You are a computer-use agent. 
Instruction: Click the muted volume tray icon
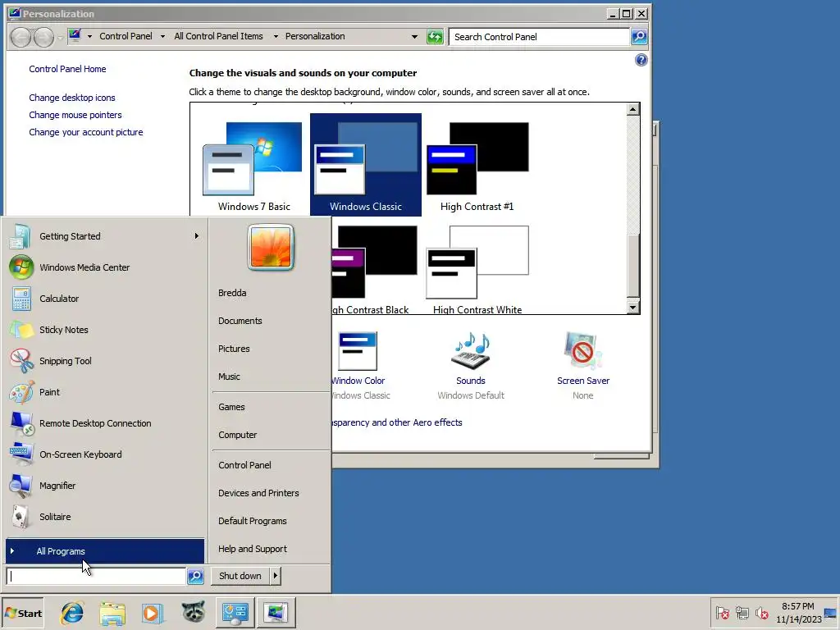click(762, 613)
